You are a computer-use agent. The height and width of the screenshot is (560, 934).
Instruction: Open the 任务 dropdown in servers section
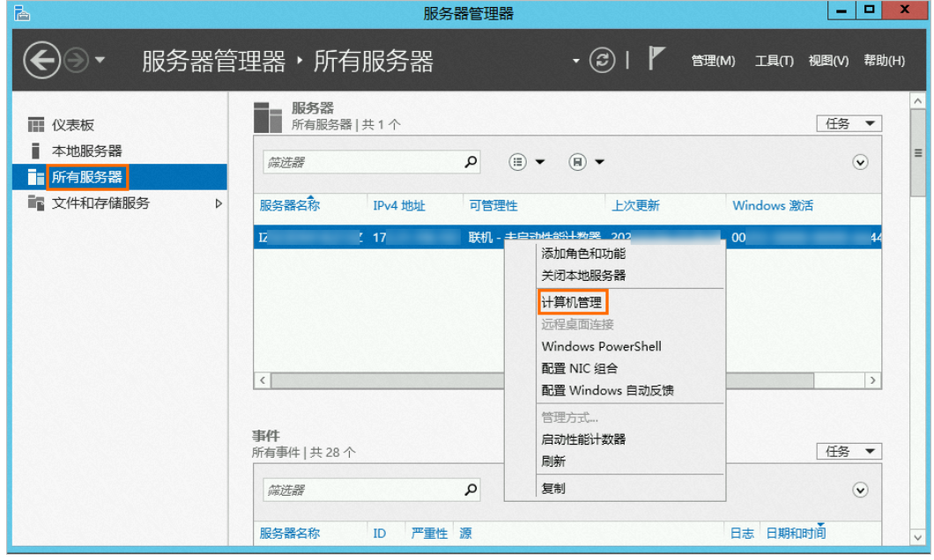click(x=849, y=124)
